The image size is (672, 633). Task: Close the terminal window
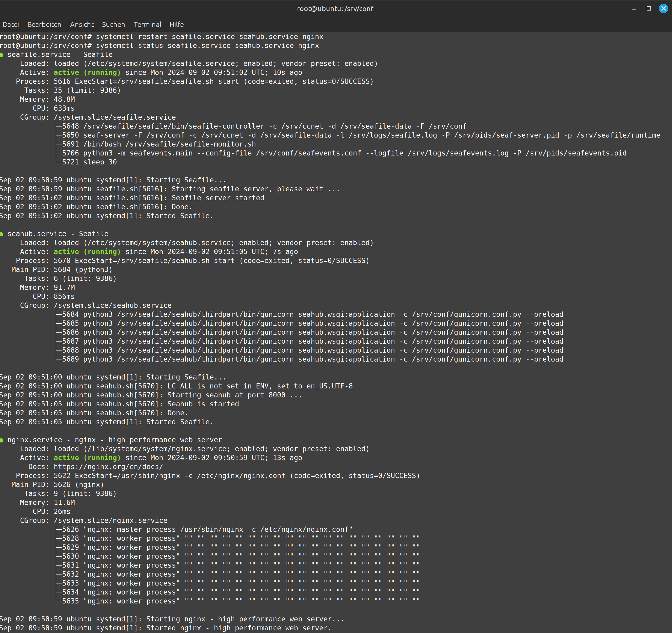(x=664, y=8)
